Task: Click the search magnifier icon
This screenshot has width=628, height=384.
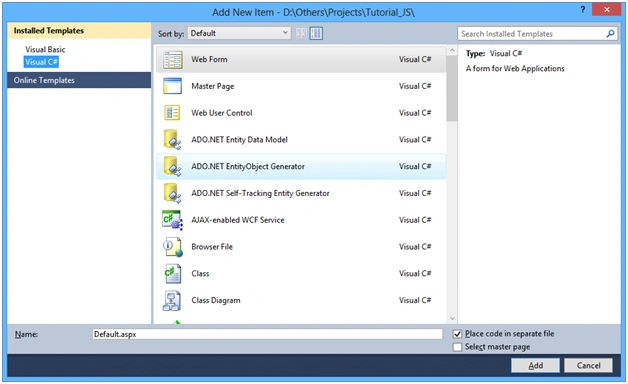Action: click(x=610, y=34)
